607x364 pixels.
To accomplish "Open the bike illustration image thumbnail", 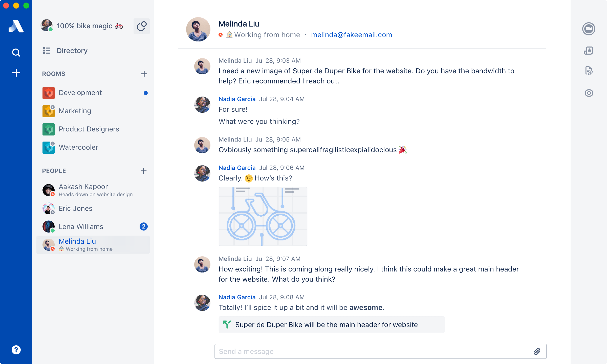I will [x=263, y=216].
